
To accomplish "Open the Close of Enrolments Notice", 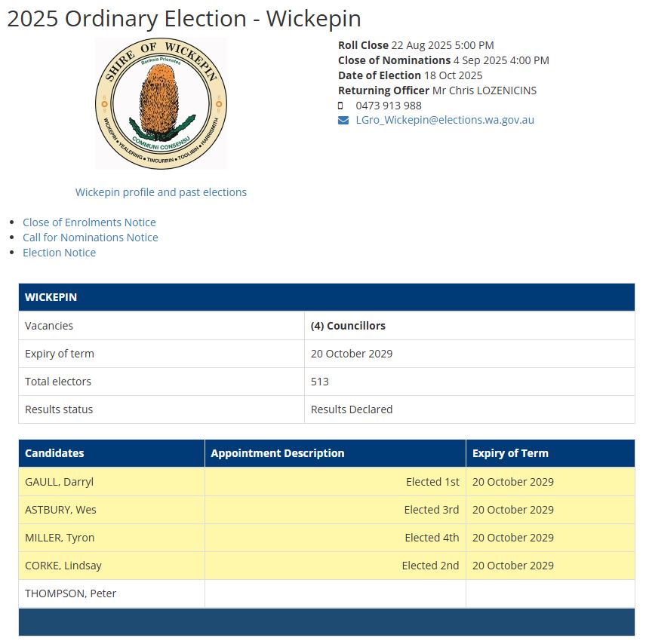I will [89, 222].
